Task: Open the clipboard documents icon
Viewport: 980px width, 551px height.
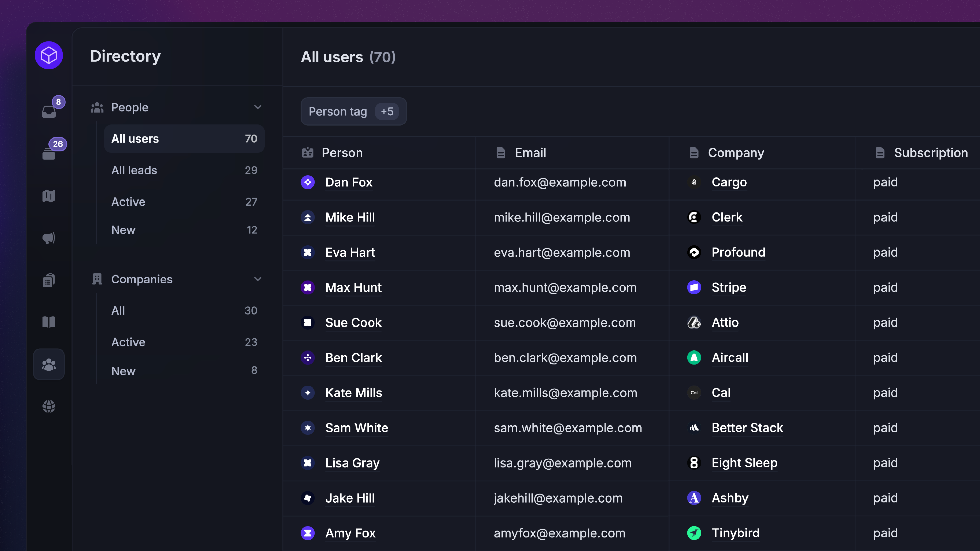Action: [49, 280]
